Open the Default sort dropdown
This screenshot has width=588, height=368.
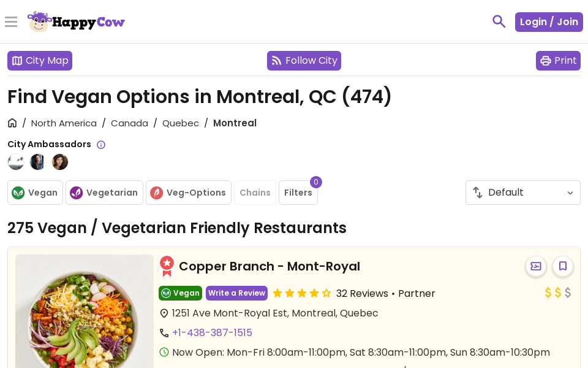coord(522,193)
